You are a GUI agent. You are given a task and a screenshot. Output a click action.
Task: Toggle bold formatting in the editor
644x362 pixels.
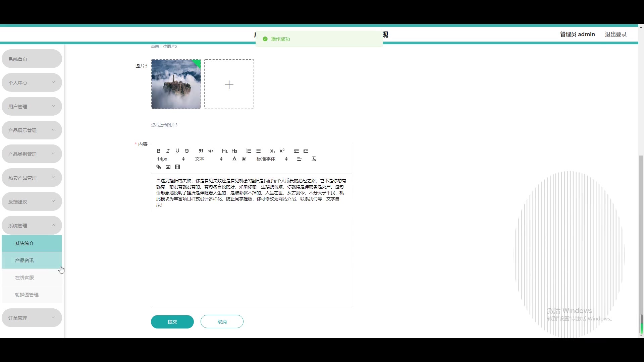coord(159,151)
